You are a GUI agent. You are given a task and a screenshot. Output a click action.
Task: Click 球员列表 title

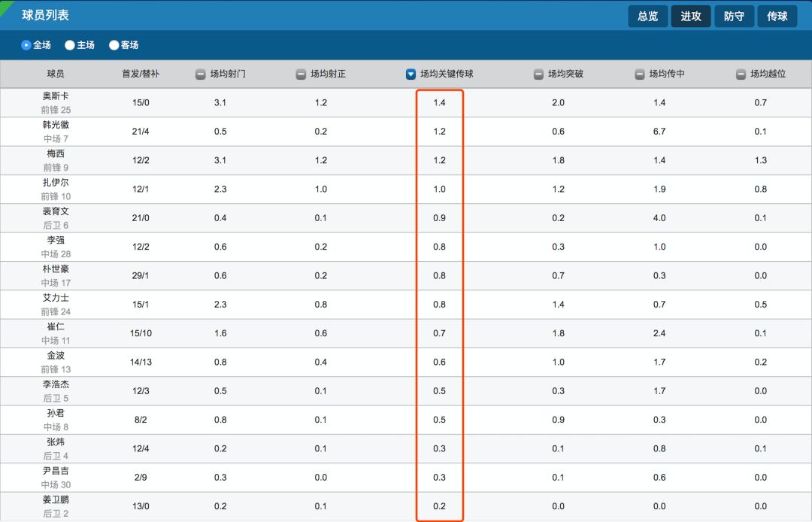(45, 15)
